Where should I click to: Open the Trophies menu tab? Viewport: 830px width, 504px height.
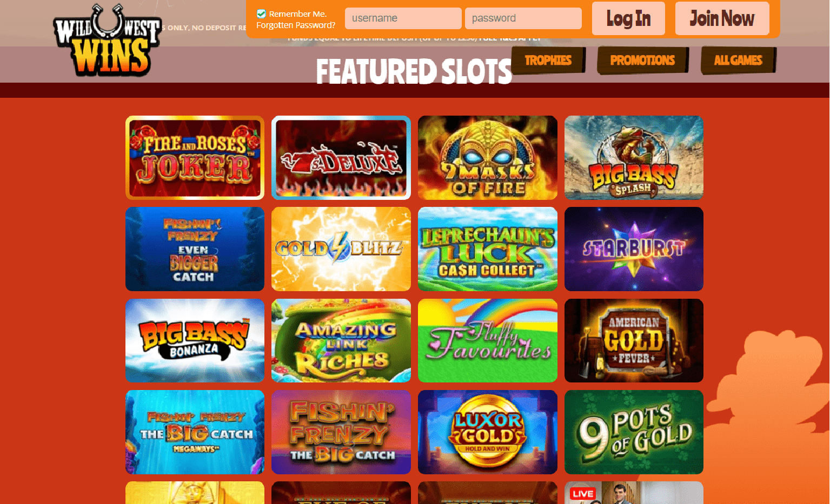[548, 60]
